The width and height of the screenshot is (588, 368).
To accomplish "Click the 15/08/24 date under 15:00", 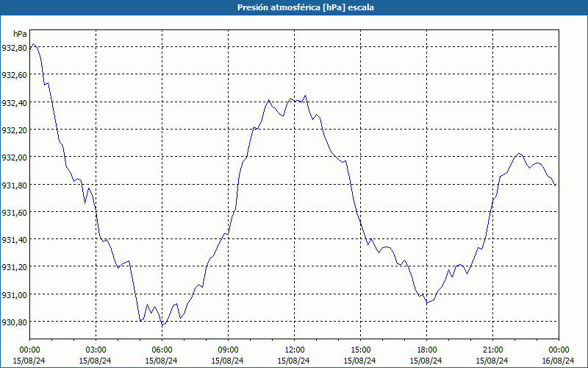I will click(x=360, y=361).
